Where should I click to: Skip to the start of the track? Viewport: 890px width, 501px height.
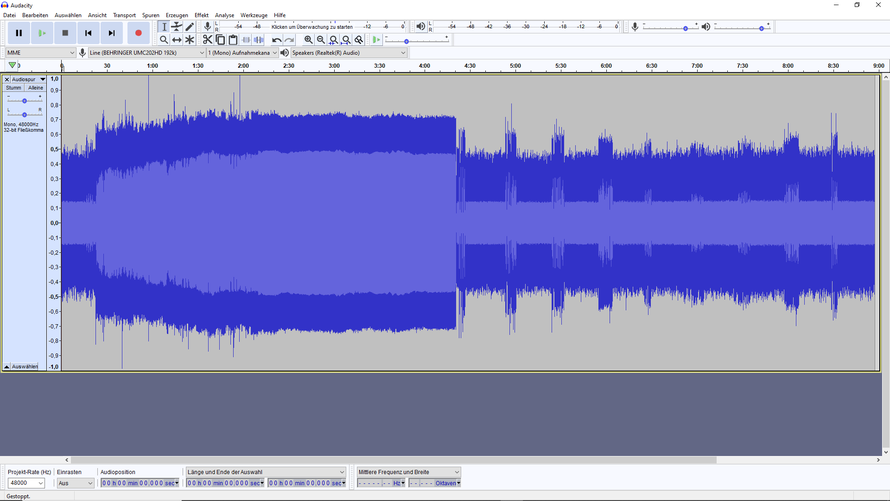pyautogui.click(x=89, y=33)
